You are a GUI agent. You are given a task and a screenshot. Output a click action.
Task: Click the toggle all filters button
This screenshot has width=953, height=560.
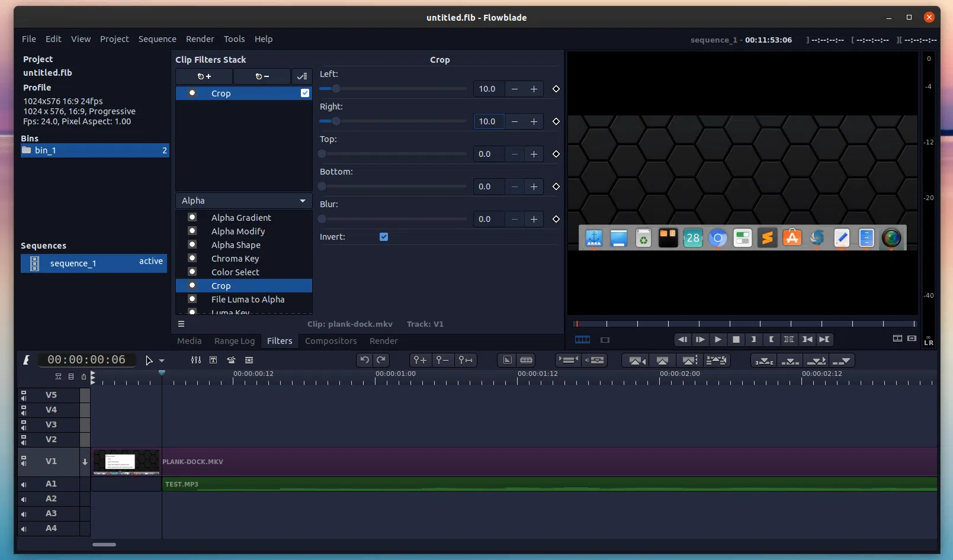302,76
